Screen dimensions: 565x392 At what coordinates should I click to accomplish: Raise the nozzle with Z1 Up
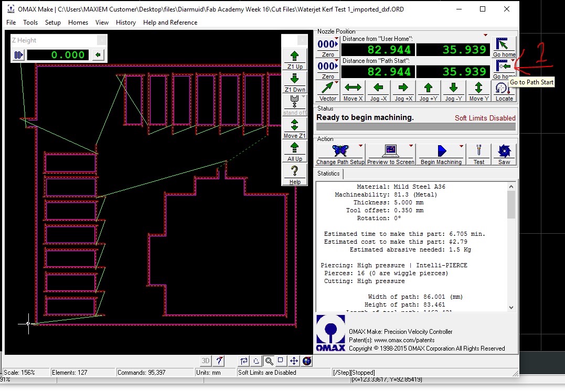pyautogui.click(x=295, y=59)
